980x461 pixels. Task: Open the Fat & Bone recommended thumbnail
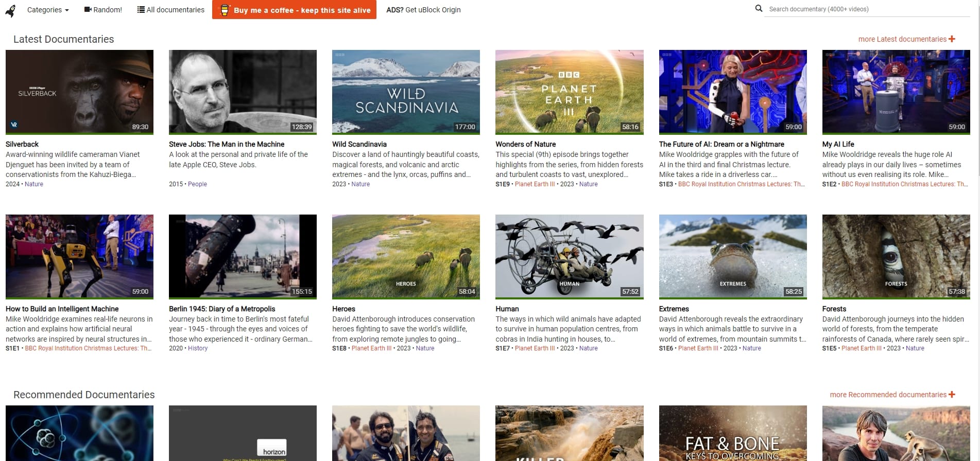coord(732,433)
